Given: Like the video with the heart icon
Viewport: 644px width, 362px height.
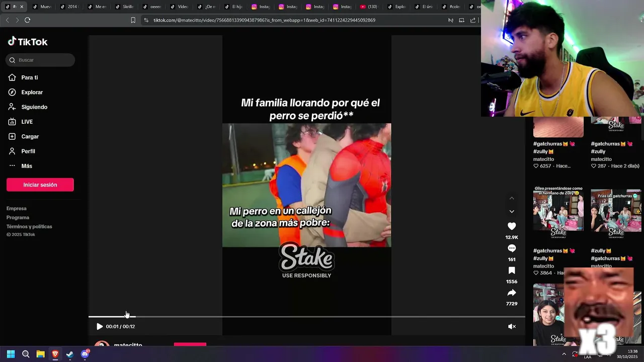Looking at the screenshot, I should click(512, 226).
